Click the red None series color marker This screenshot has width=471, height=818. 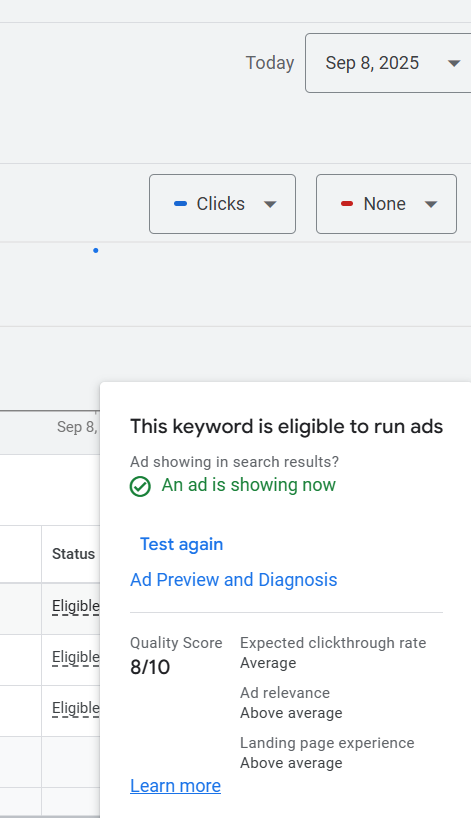[347, 204]
